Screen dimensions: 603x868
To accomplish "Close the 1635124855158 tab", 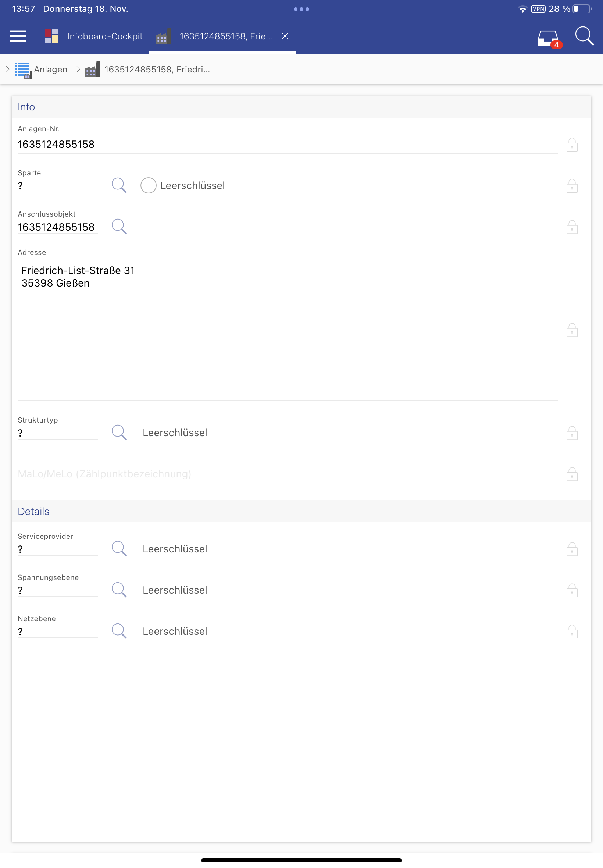I will pyautogui.click(x=285, y=36).
